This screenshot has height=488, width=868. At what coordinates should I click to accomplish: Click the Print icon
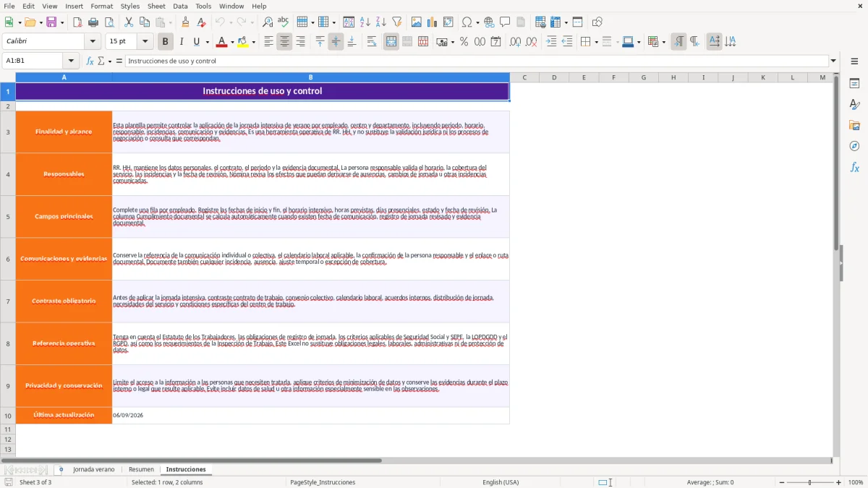pos(93,22)
